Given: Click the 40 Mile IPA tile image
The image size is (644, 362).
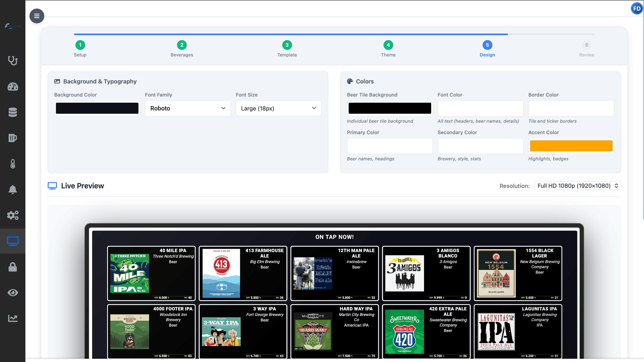Looking at the screenshot, I should pyautogui.click(x=129, y=273).
